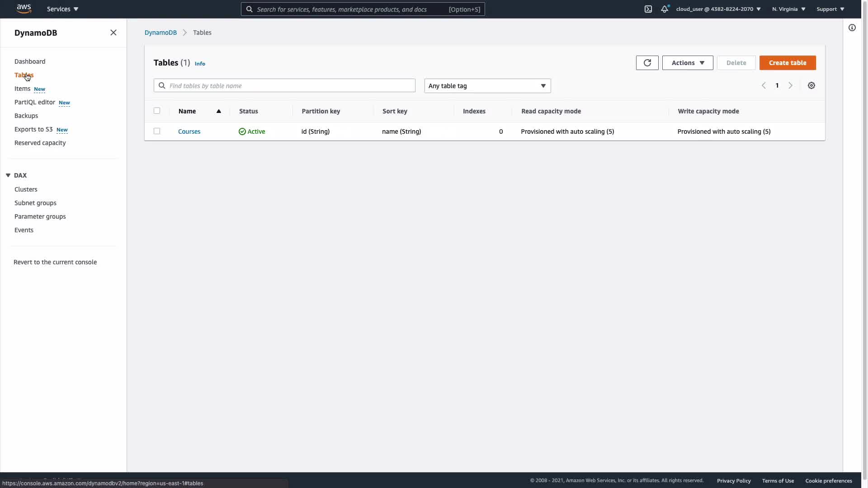Screen dimensions: 868x488
Task: Go to next page of tables
Action: (790, 85)
